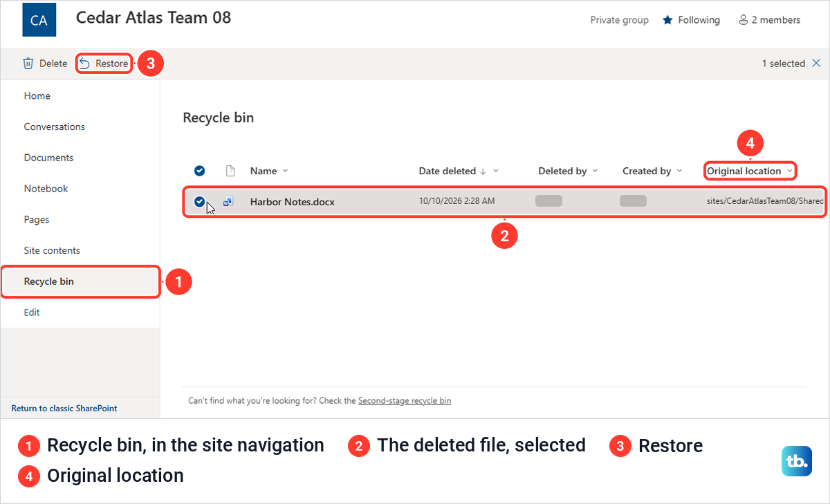Click the Word document icon for Harbor Notes.docx

coord(229,201)
